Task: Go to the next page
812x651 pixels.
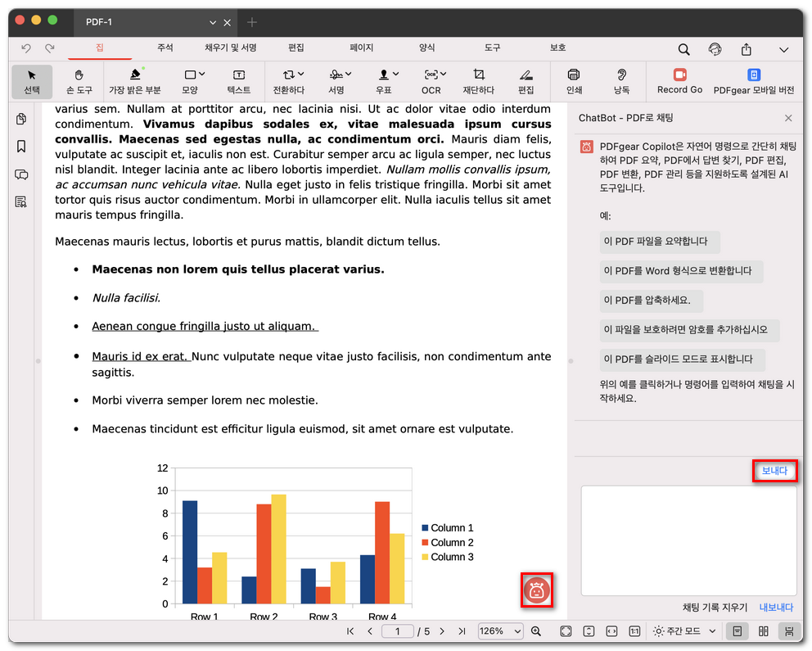Action: (442, 631)
